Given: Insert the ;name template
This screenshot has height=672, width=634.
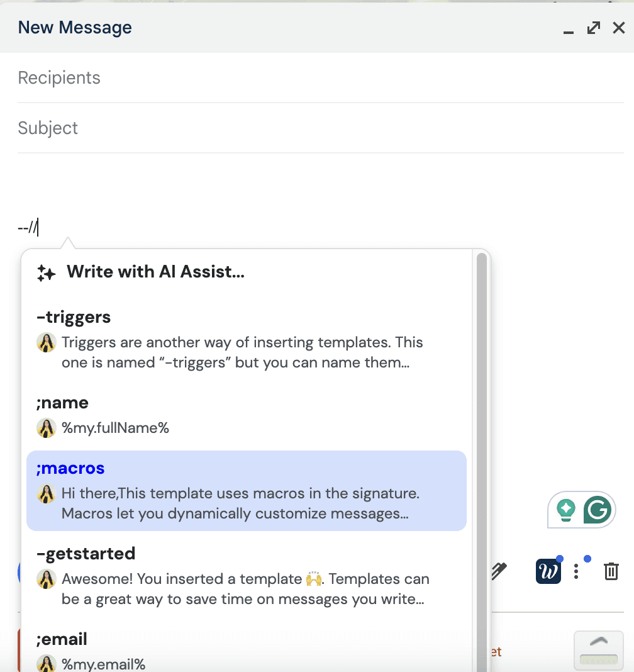Looking at the screenshot, I should [x=247, y=415].
